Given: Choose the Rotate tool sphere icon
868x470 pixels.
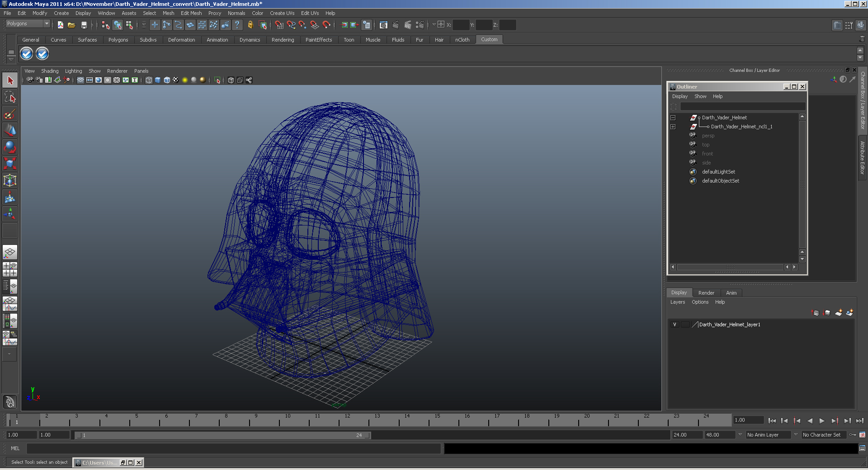Looking at the screenshot, I should [x=10, y=146].
